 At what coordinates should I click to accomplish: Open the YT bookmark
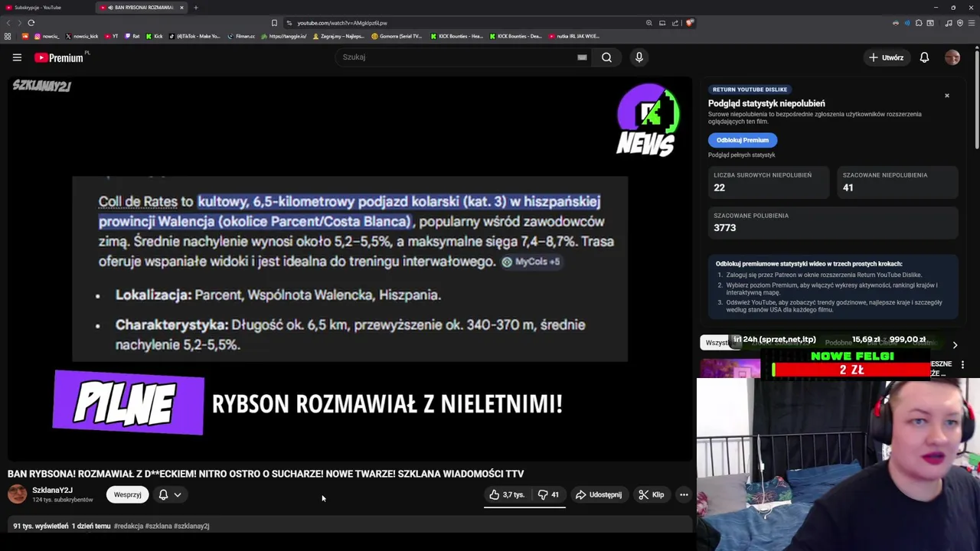point(112,36)
